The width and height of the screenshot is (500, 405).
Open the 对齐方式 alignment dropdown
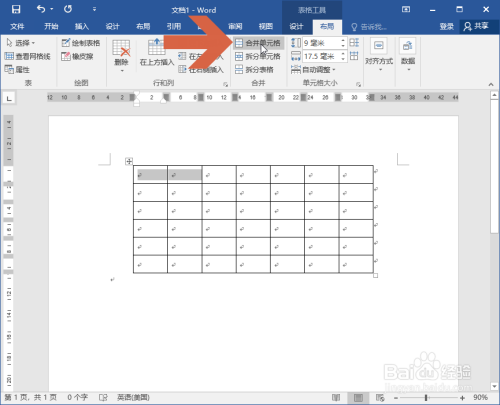click(379, 55)
